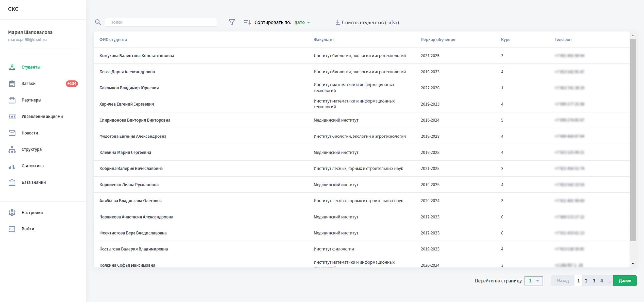Open the page number dropdown
This screenshot has height=302, width=644.
coord(534,281)
